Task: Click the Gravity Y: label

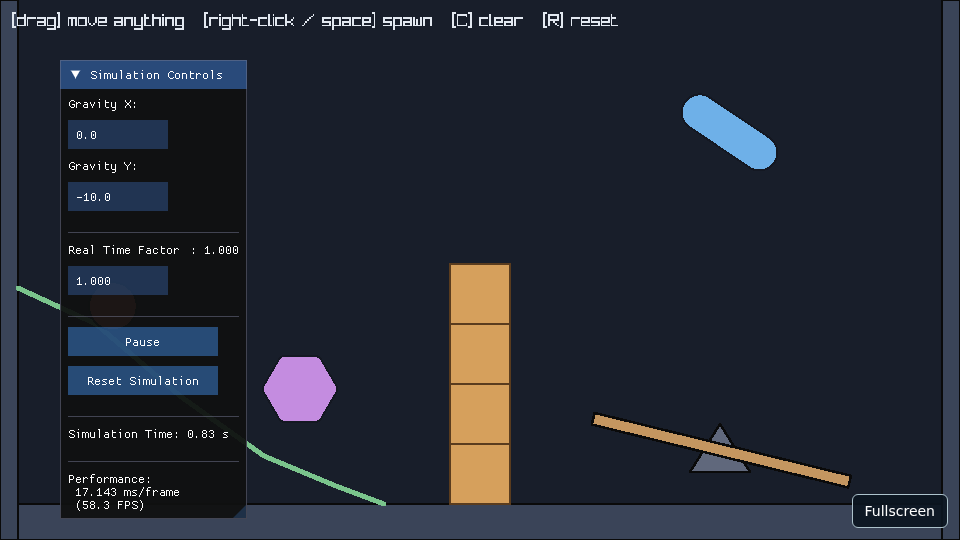Action: (x=102, y=166)
